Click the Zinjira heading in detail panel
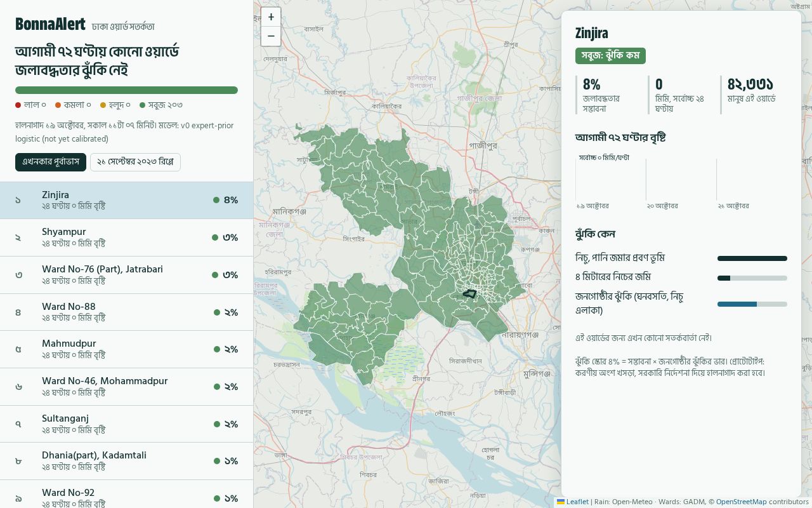 point(592,33)
